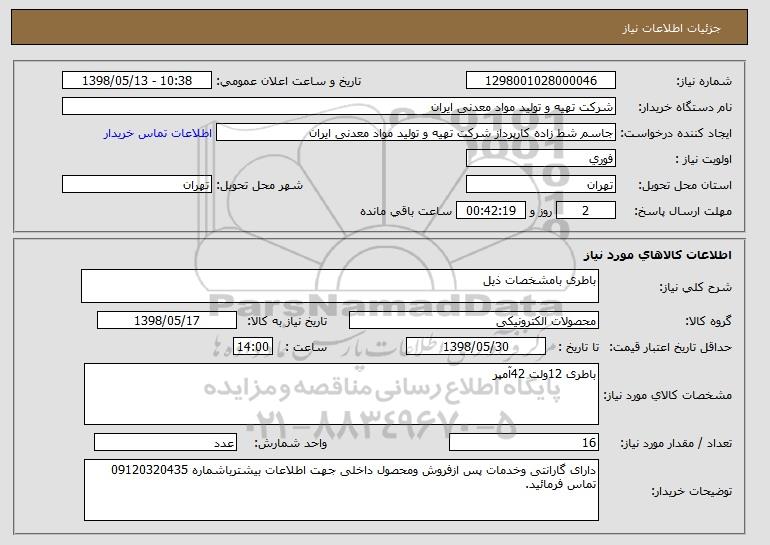Click the ساعت field showing 14:00

(253, 347)
